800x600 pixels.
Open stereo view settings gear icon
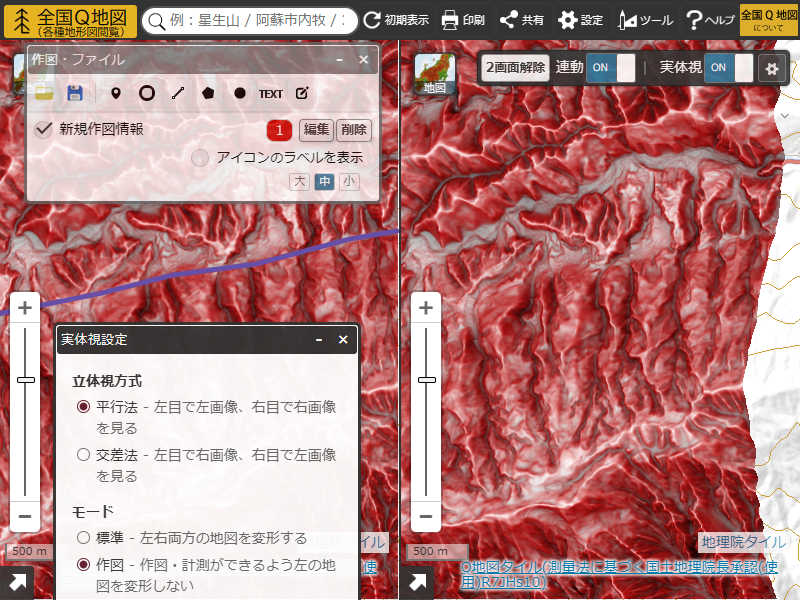772,68
